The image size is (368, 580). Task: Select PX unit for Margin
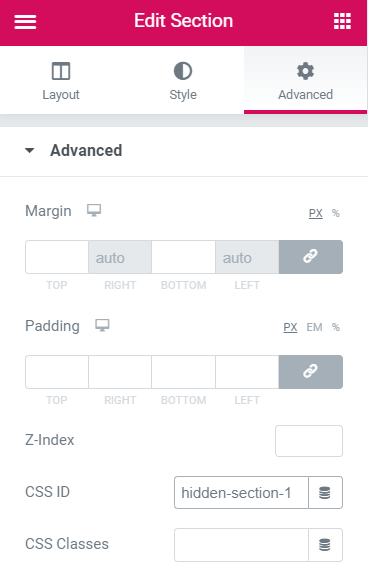pyautogui.click(x=315, y=213)
